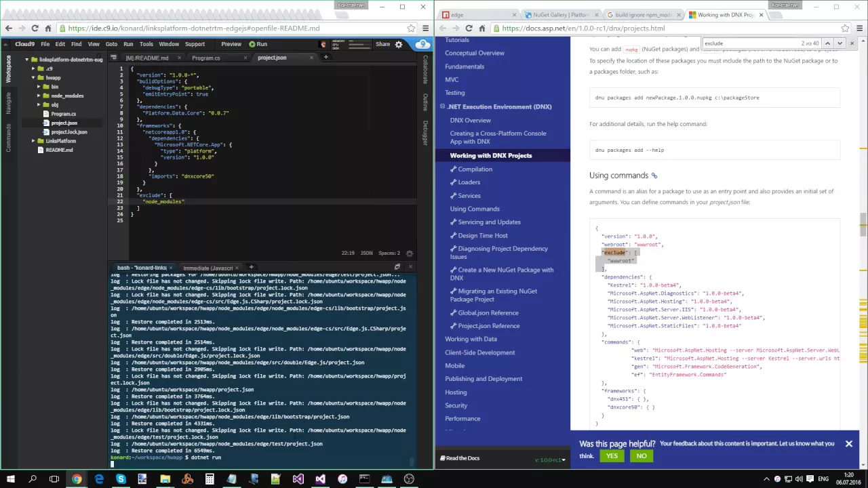Bookmark the Cloud9 page with star
The width and height of the screenshot is (868, 488).
pos(411,28)
